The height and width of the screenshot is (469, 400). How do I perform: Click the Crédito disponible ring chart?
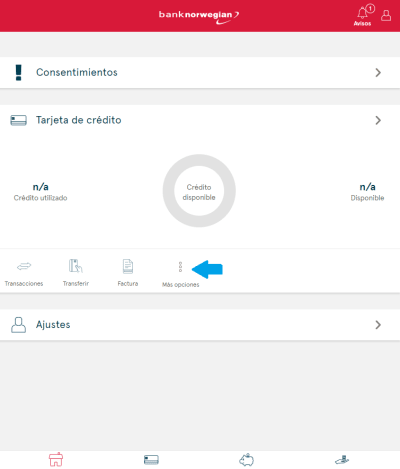tap(199, 191)
